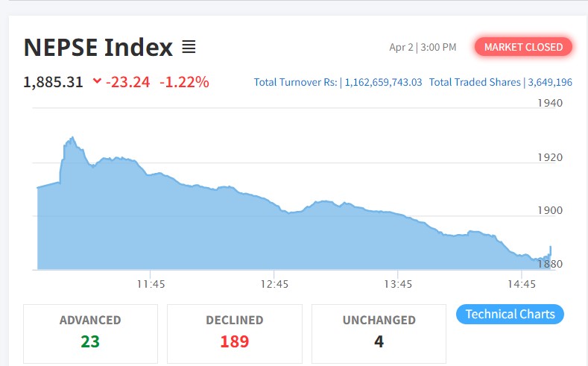
Task: Click the chart peak near market open
Action: [x=72, y=138]
